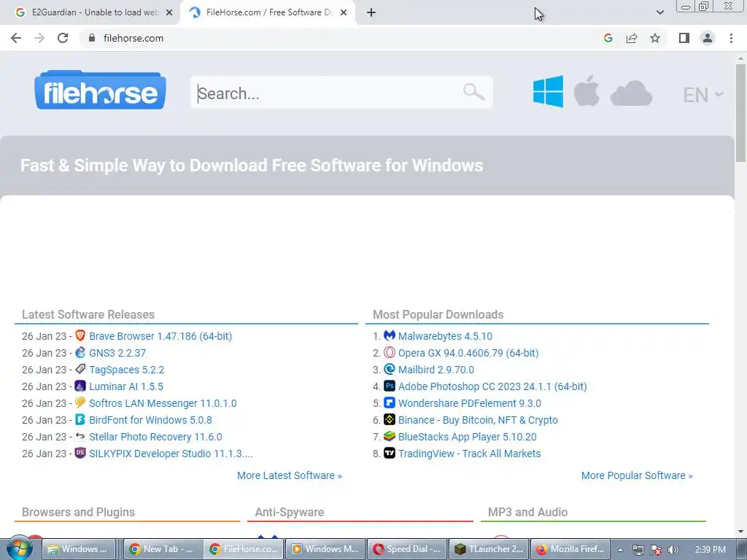The height and width of the screenshot is (560, 747).
Task: Open Browsers and Plugins category
Action: coord(78,512)
